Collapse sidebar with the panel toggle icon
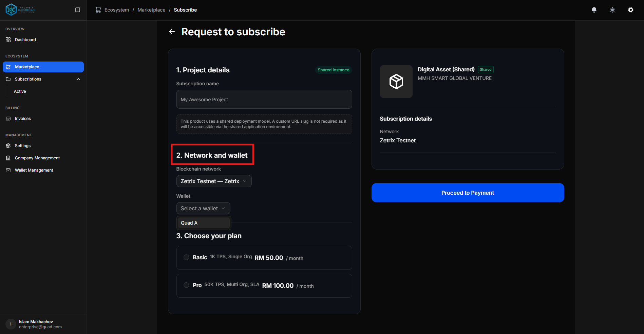This screenshot has width=644, height=334. pyautogui.click(x=78, y=10)
